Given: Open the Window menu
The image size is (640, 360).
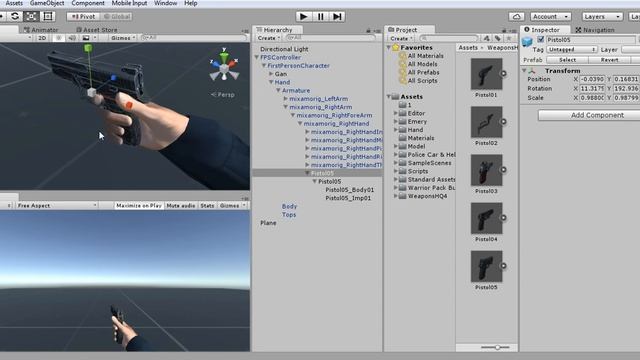Looking at the screenshot, I should 166,3.
